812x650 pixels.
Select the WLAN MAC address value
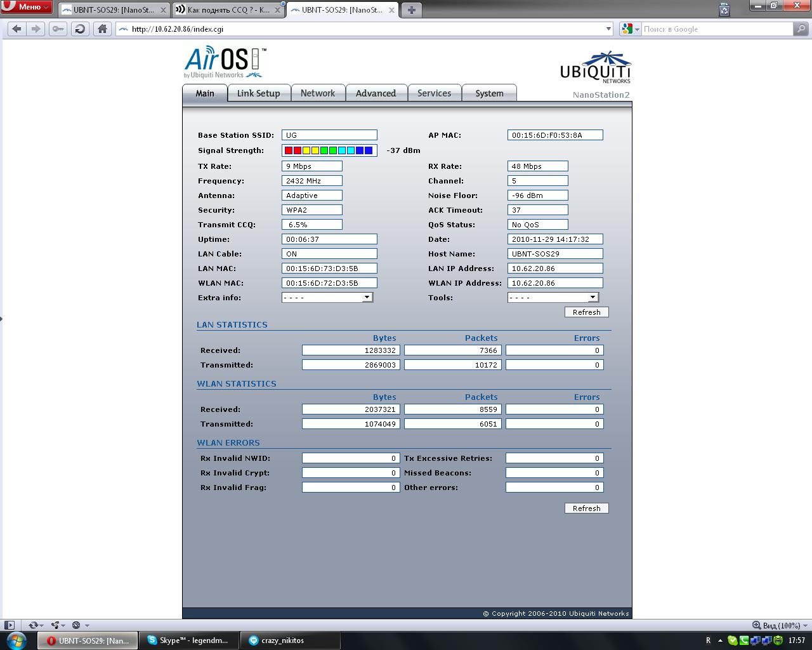pos(329,283)
